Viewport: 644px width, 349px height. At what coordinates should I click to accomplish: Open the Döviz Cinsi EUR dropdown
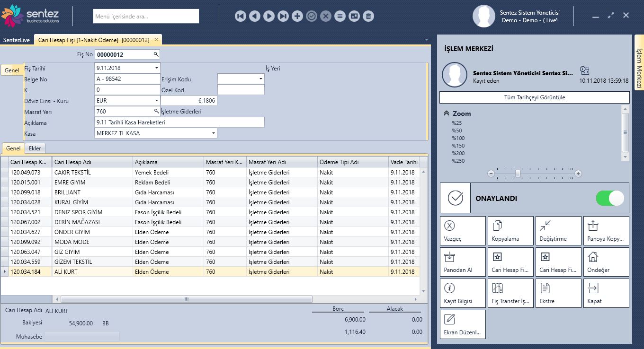tap(156, 101)
